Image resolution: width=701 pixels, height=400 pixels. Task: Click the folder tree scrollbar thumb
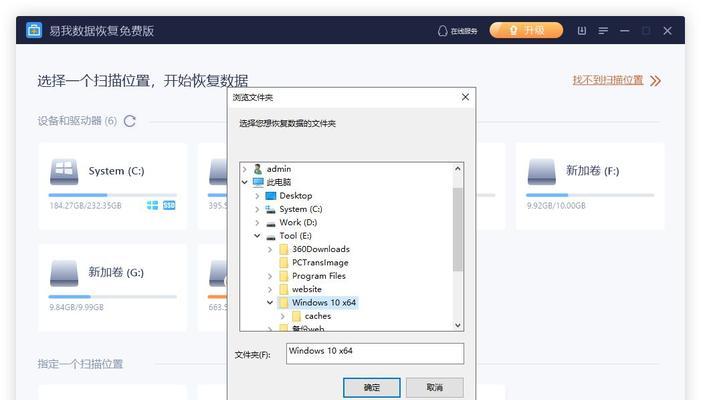[457, 230]
